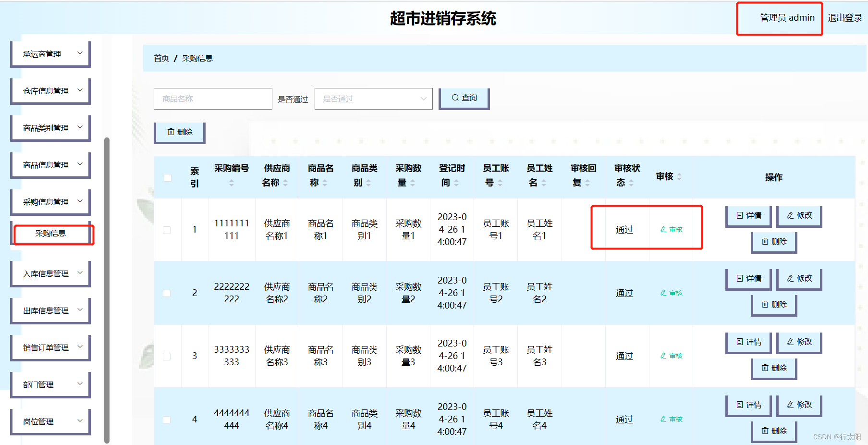The image size is (868, 445).
Task: Click 审核 link for row 供应商名称4
Action: point(671,420)
